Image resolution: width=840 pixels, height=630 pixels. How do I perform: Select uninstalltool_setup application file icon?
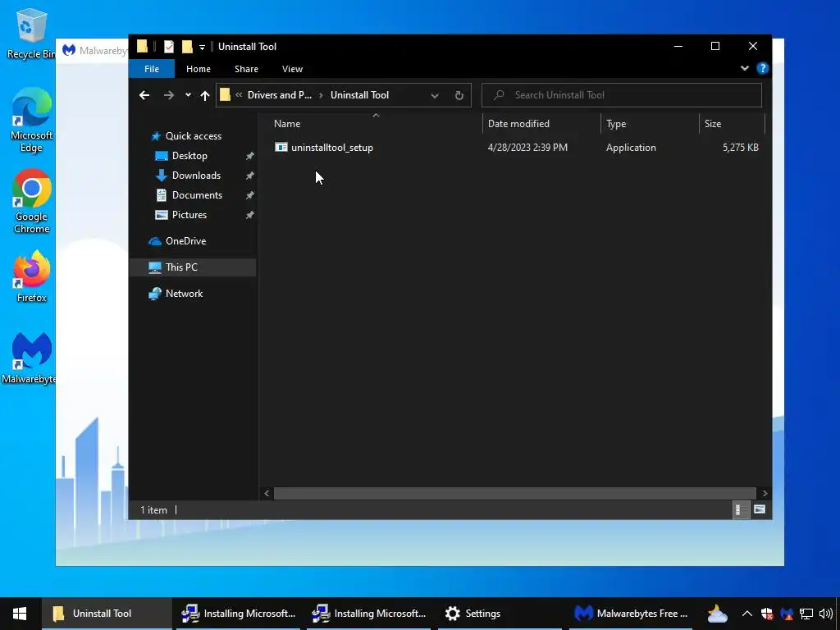[x=281, y=148]
